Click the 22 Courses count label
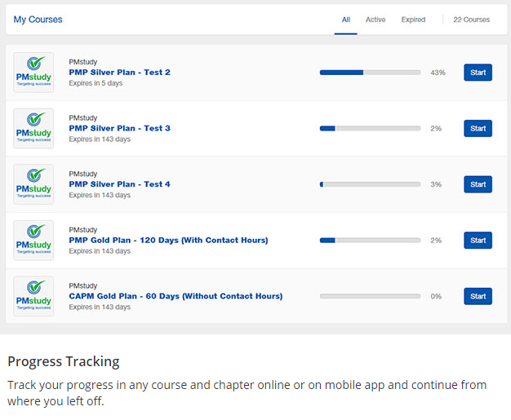Image resolution: width=511 pixels, height=420 pixels. pyautogui.click(x=471, y=20)
